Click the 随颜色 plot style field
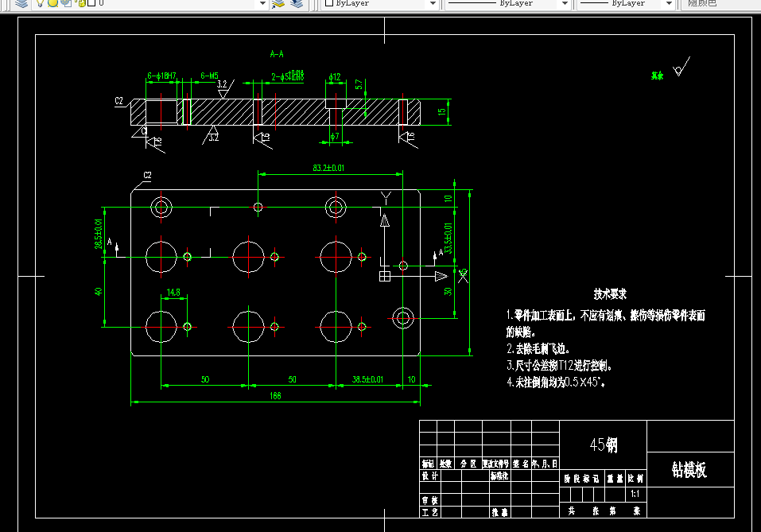 (x=720, y=3)
